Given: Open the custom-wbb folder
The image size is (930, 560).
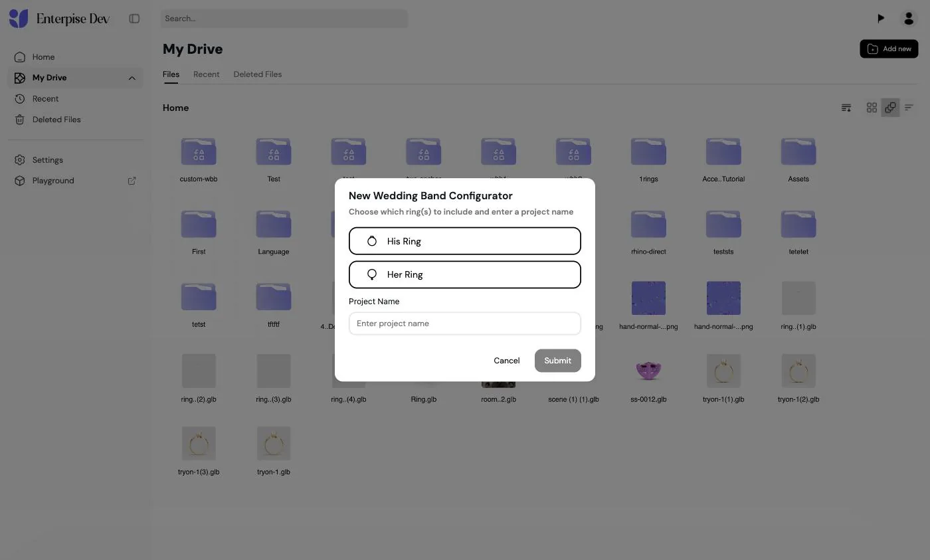Looking at the screenshot, I should click(199, 152).
